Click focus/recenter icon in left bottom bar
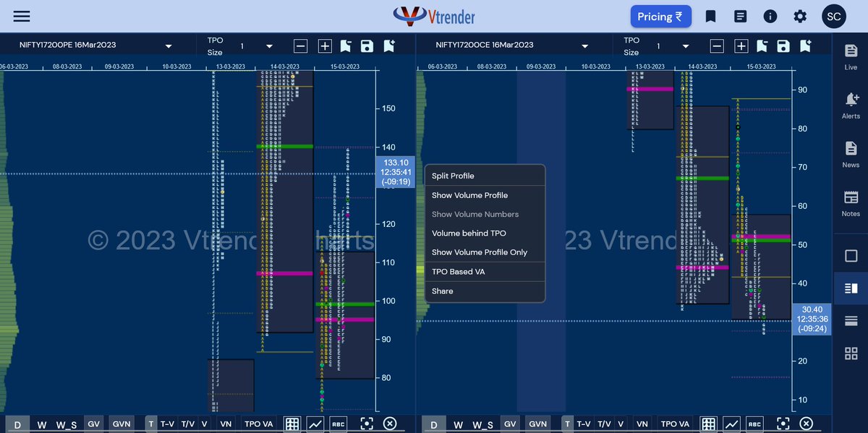This screenshot has width=868, height=433. pos(367,424)
